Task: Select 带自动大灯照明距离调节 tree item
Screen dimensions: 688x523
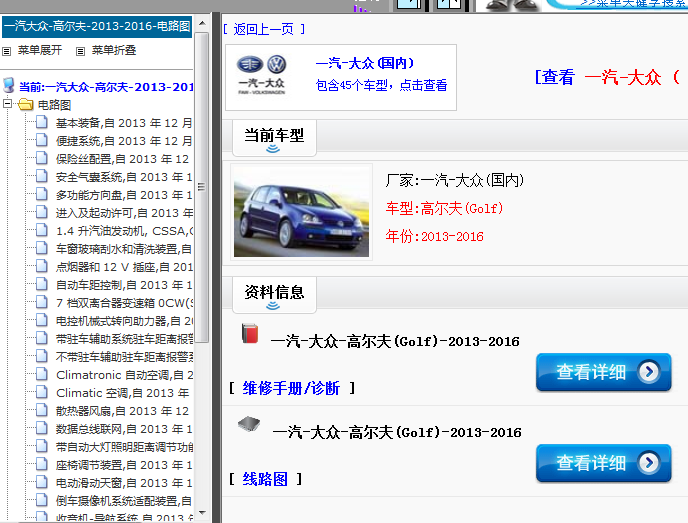Action: click(x=124, y=447)
